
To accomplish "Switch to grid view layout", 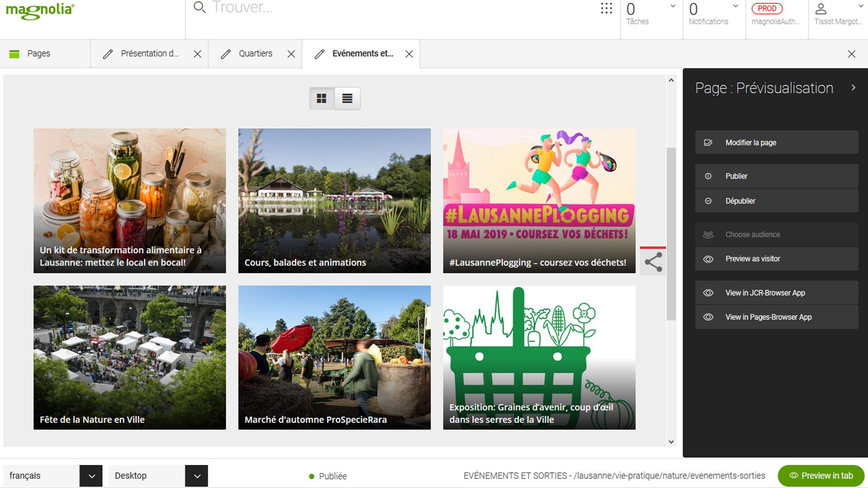I will pyautogui.click(x=322, y=98).
